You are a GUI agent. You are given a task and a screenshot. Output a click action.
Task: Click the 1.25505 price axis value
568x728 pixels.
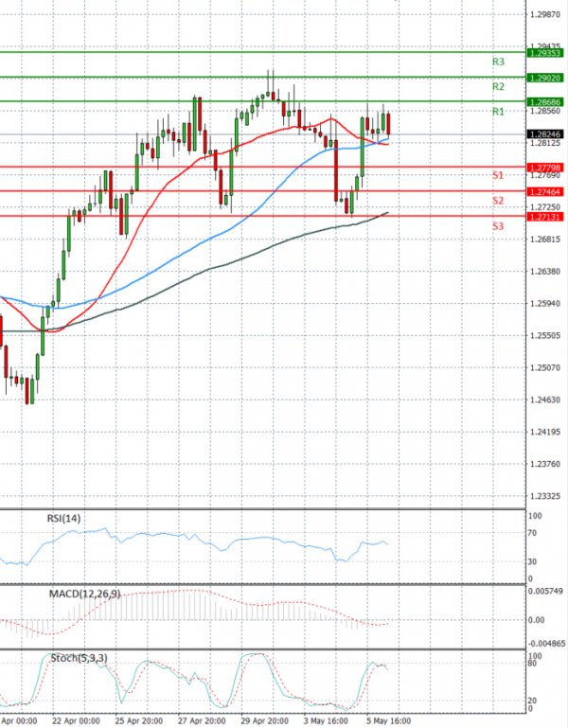pos(544,336)
